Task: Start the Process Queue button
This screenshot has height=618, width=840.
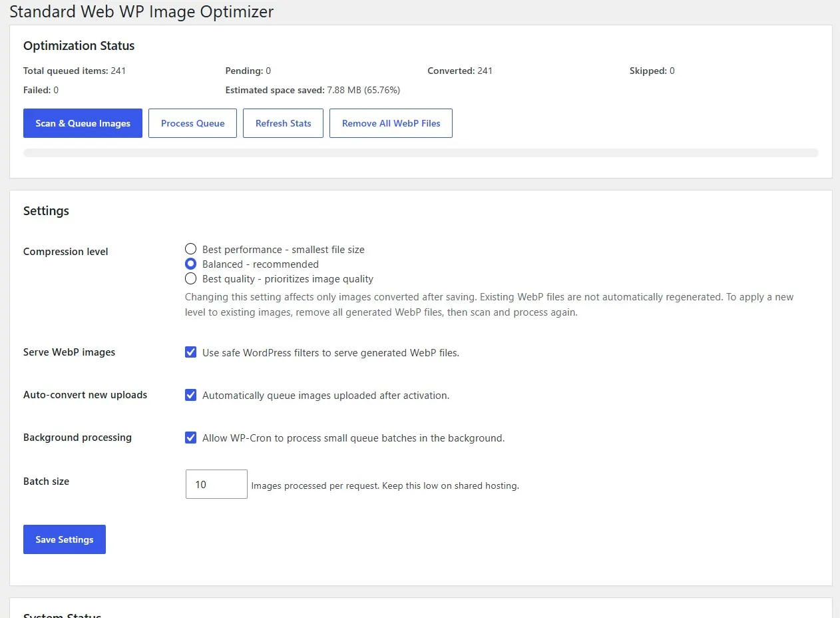Action: (192, 123)
